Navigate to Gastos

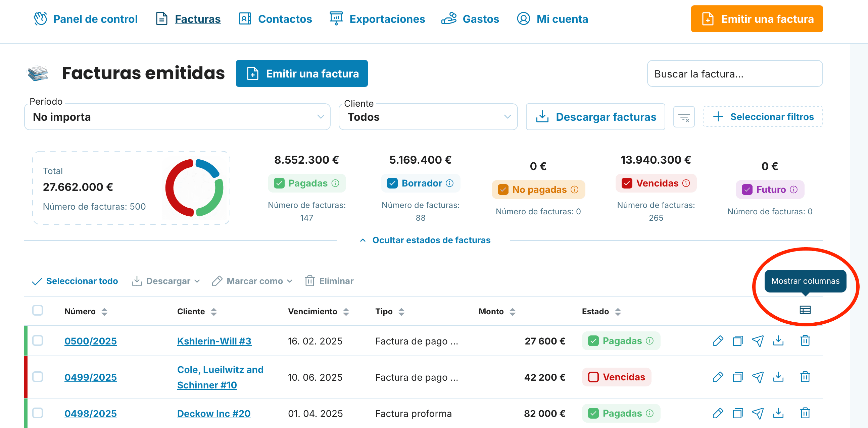(x=470, y=19)
